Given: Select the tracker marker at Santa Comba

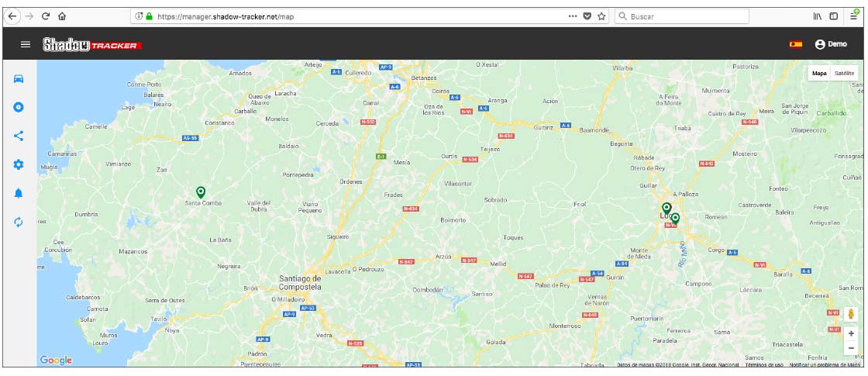Looking at the screenshot, I should 201,192.
